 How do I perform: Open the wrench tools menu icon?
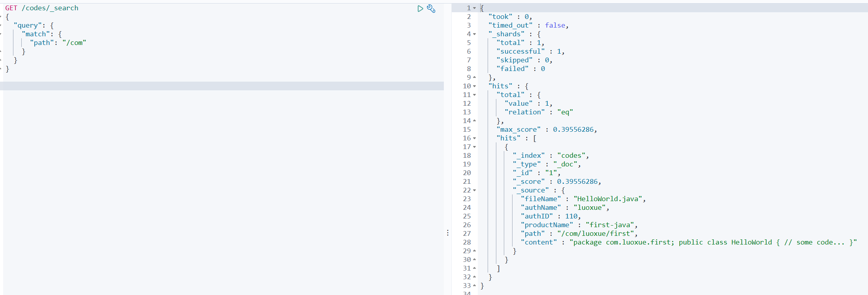431,9
